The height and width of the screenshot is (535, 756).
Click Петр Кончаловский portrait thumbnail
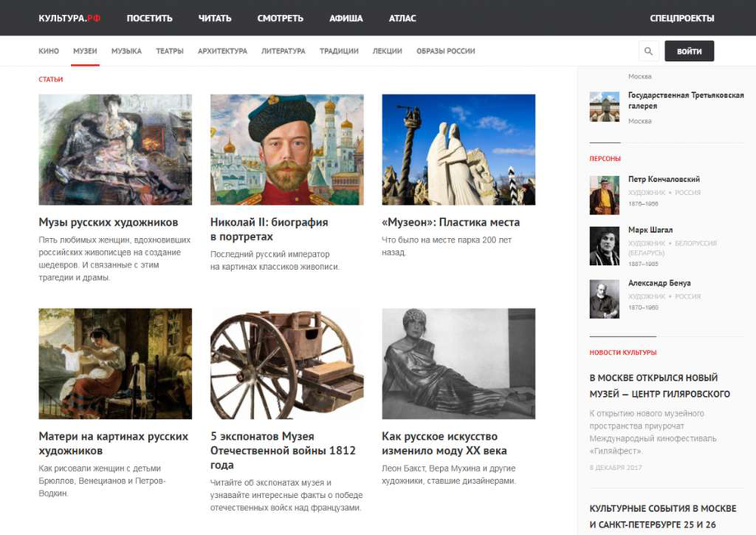pos(604,195)
